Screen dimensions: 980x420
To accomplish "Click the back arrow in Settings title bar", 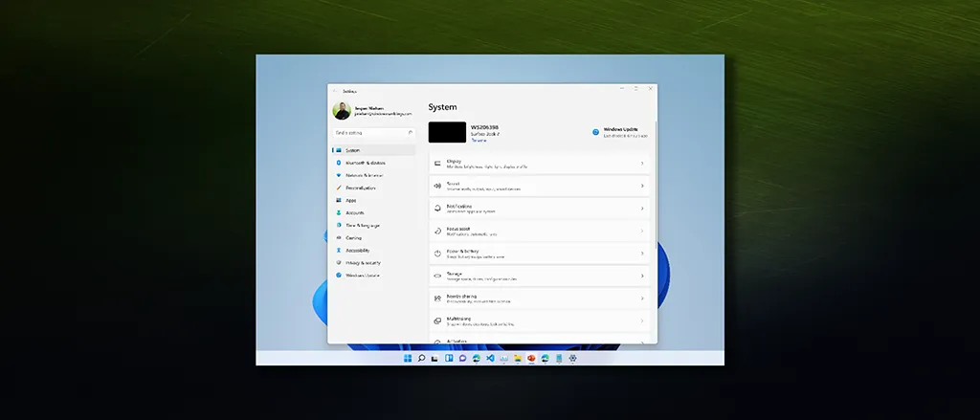I will (335, 91).
